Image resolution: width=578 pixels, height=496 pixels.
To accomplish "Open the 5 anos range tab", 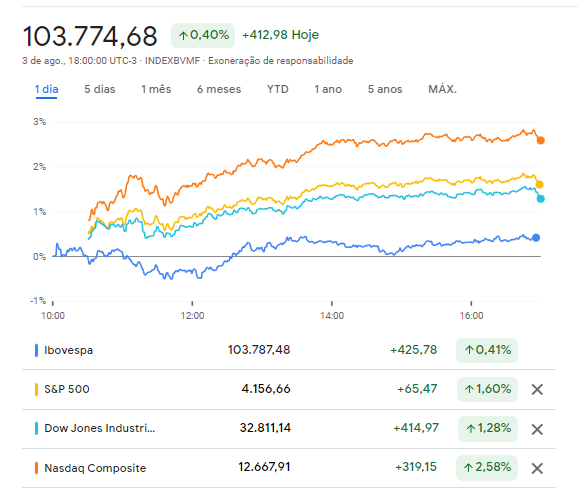I will tap(385, 89).
